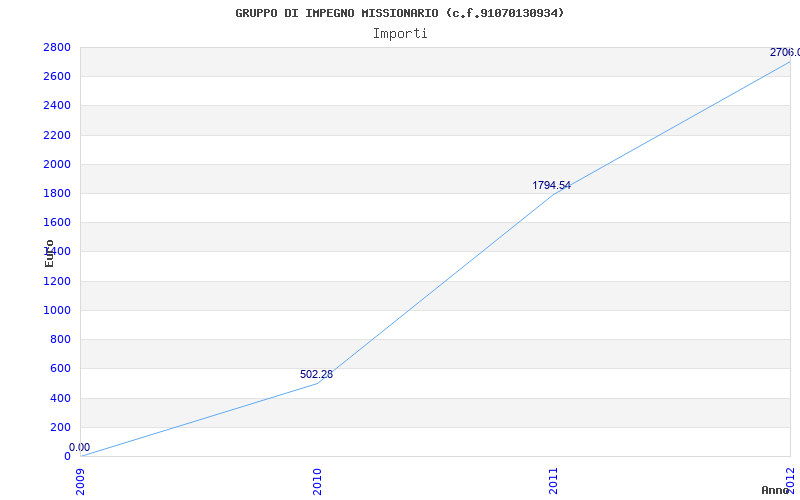Select the 2010 x-axis year label
This screenshot has height=500, width=800.
point(317,481)
